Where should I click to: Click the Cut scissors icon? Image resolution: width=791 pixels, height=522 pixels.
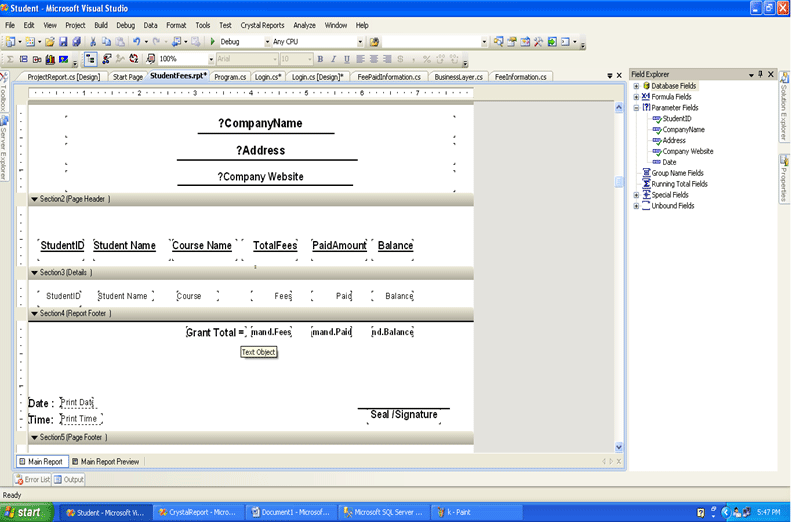pos(93,42)
